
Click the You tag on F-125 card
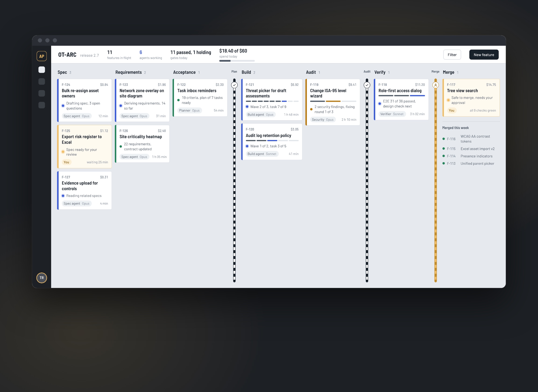pos(66,162)
